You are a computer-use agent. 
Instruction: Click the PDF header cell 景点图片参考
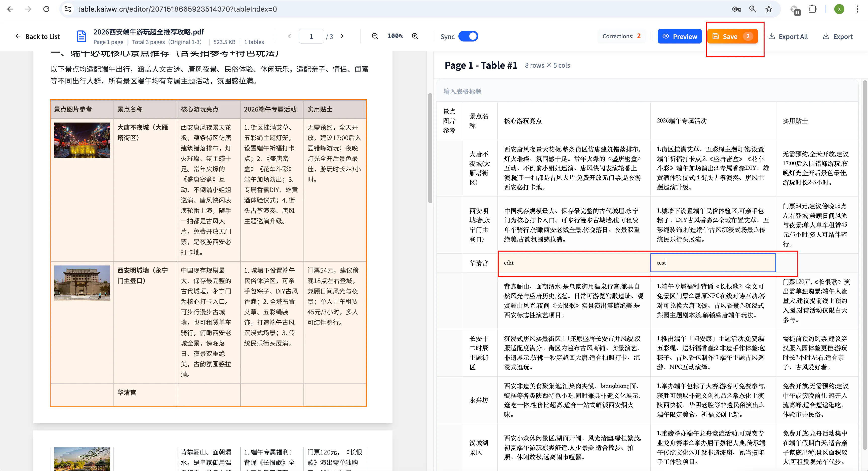click(82, 109)
